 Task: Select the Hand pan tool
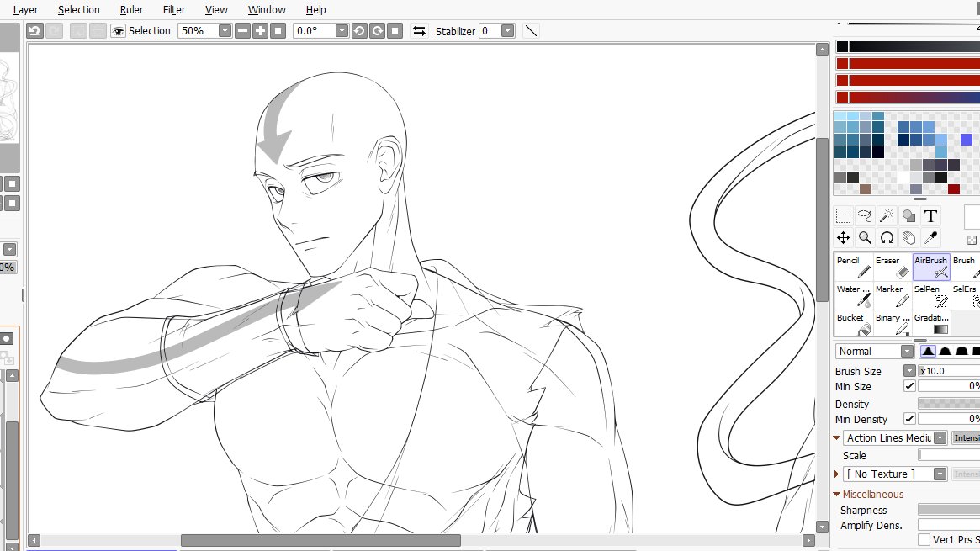908,238
